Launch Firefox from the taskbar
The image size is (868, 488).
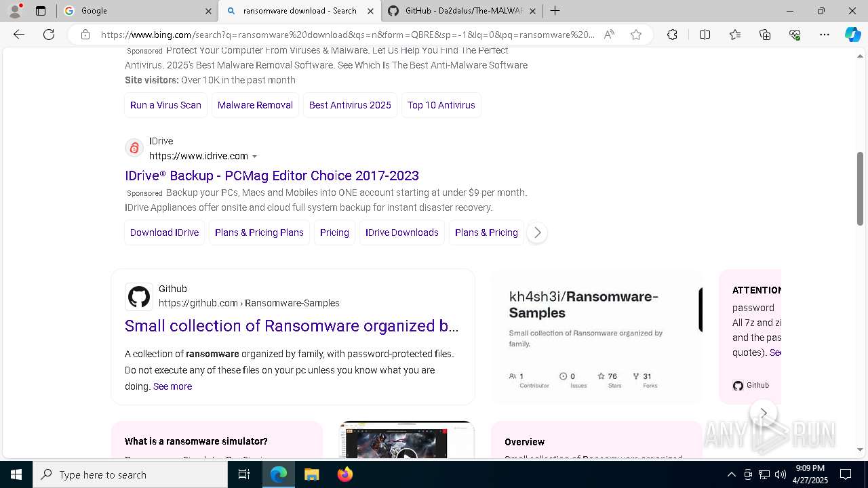coord(345,474)
